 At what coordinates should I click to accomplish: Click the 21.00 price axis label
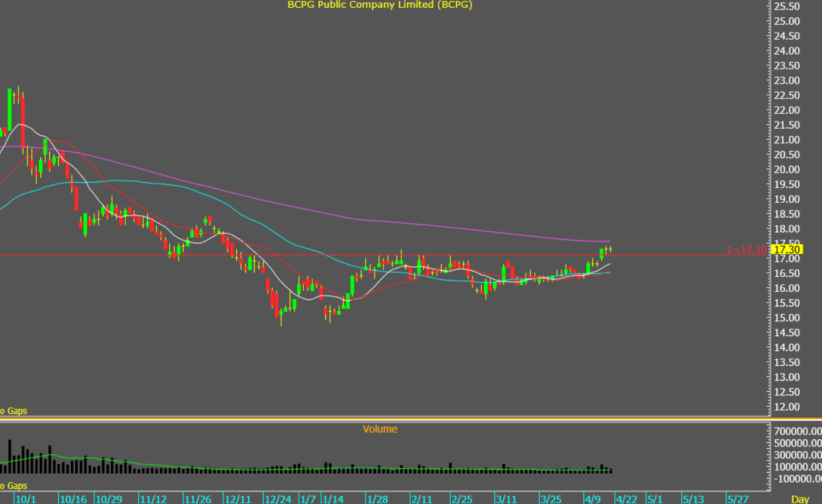tap(786, 140)
